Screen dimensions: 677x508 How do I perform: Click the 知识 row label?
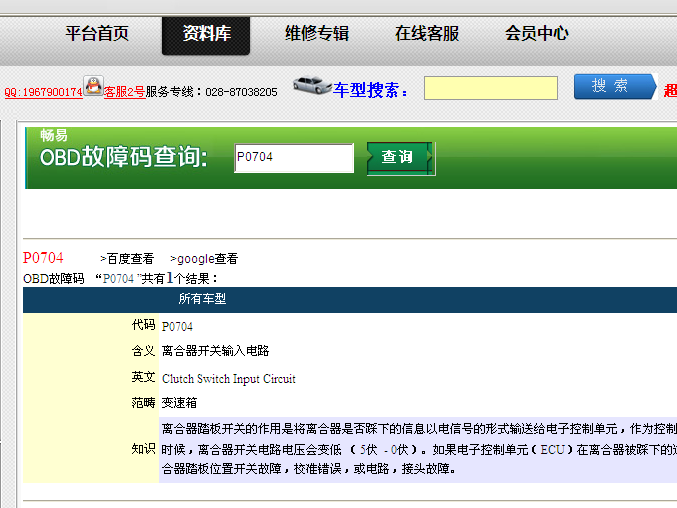143,449
